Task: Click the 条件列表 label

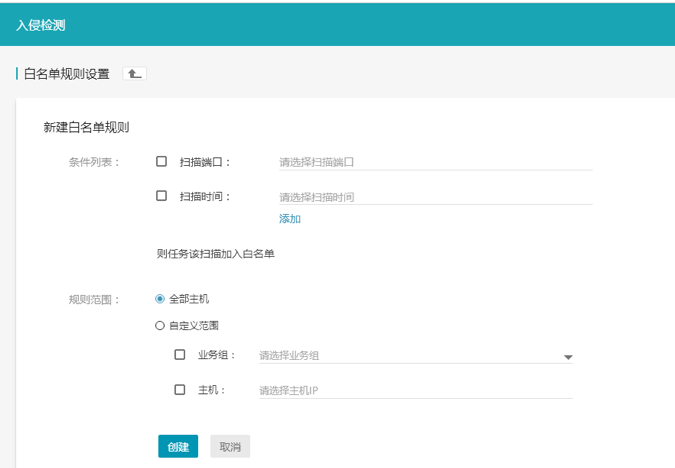Action: point(94,162)
